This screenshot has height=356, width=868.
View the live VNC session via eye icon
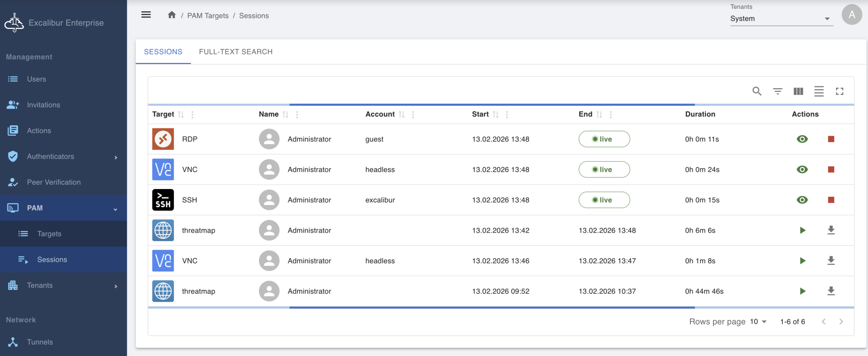coord(802,169)
